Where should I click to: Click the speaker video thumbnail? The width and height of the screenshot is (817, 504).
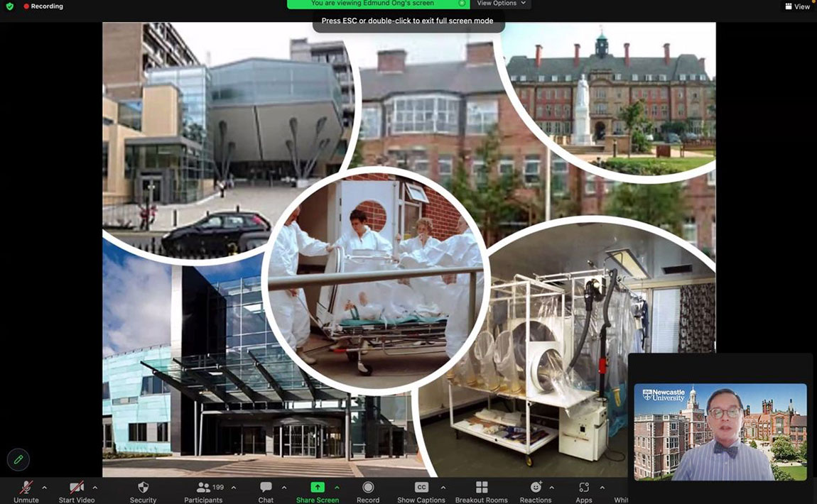point(720,432)
